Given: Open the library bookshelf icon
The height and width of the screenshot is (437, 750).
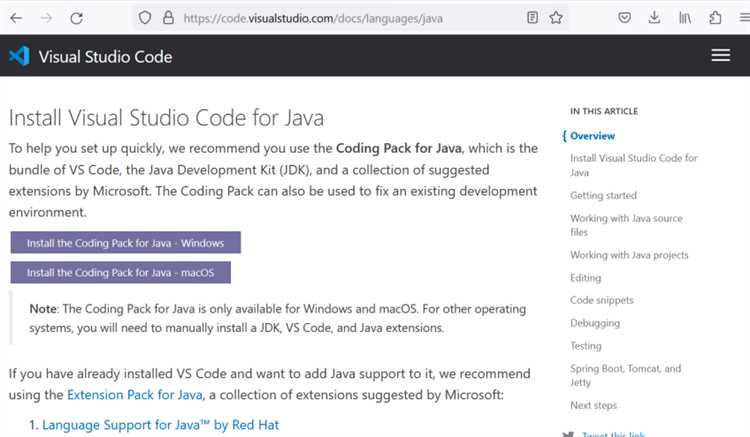Looking at the screenshot, I should pyautogui.click(x=684, y=18).
